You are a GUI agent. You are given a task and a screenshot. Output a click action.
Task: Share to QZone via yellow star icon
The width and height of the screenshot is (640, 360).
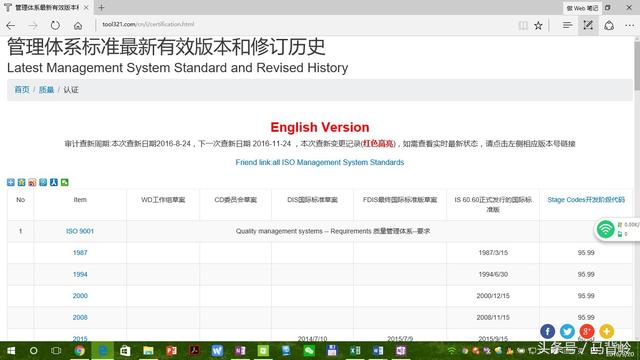(x=21, y=182)
